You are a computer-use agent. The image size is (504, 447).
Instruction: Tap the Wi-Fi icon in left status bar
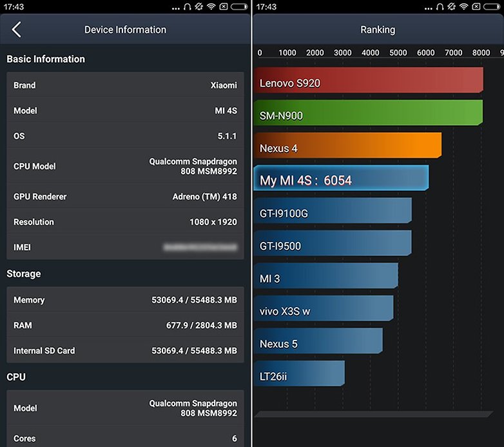click(x=211, y=6)
